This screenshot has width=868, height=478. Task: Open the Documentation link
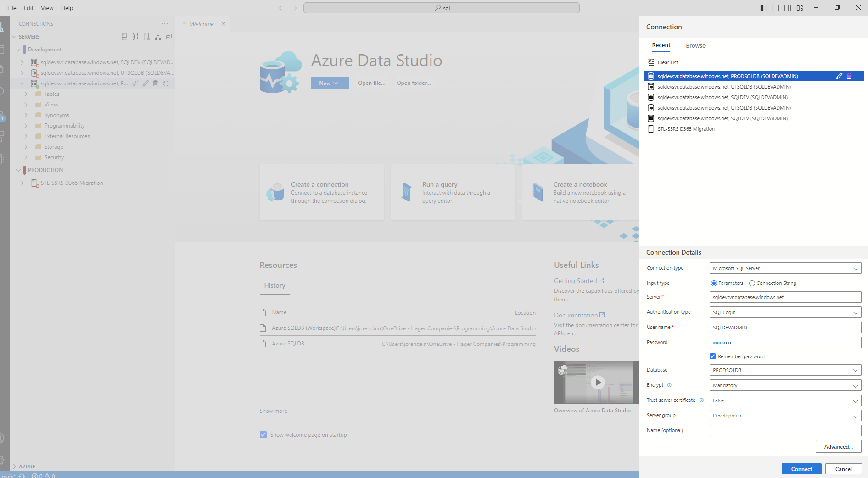[579, 315]
